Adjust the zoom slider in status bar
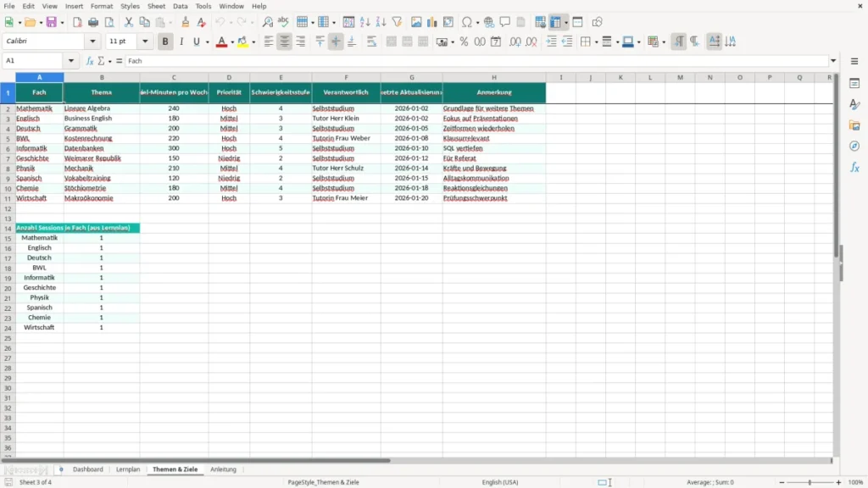The width and height of the screenshot is (868, 488). tap(810, 482)
